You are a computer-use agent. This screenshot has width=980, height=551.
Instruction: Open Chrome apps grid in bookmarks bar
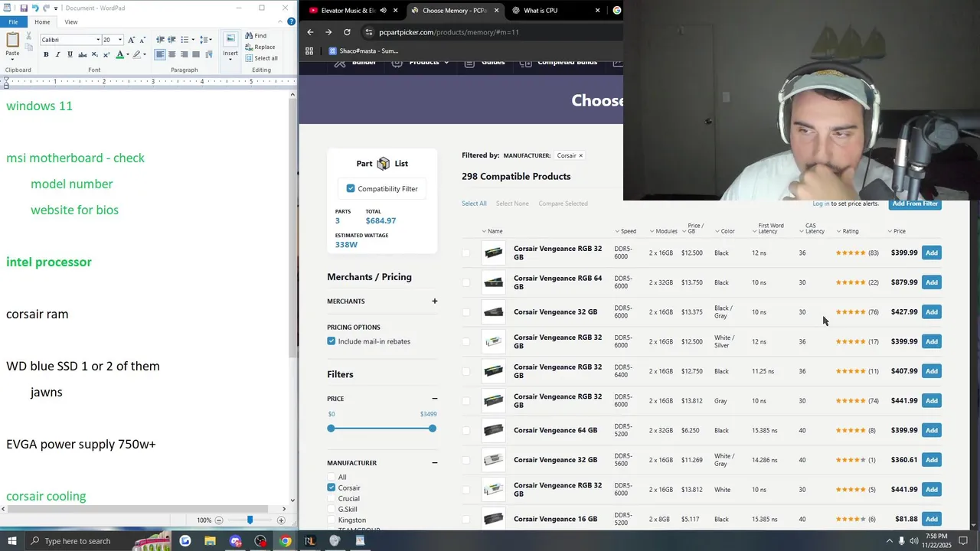[x=309, y=51]
